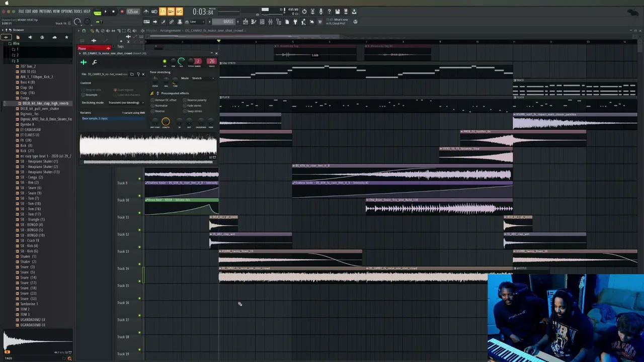Click the transport Stop button
The image size is (644, 362).
click(x=113, y=11)
